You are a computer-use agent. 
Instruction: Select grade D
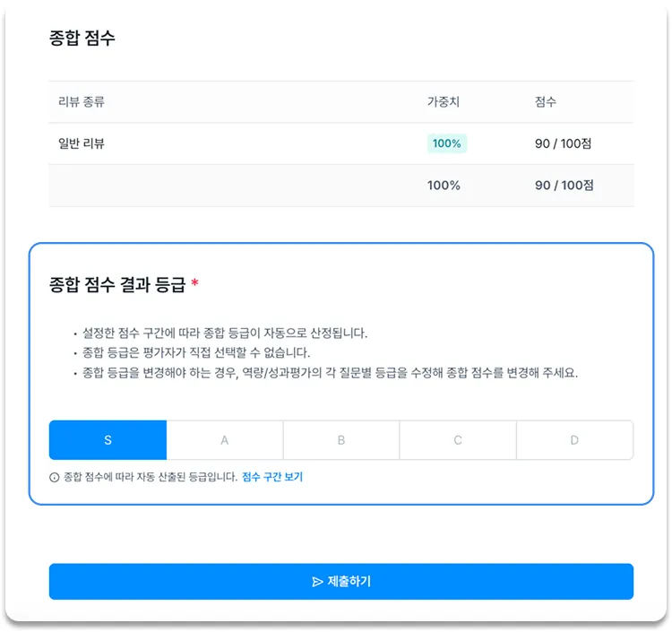click(x=574, y=440)
